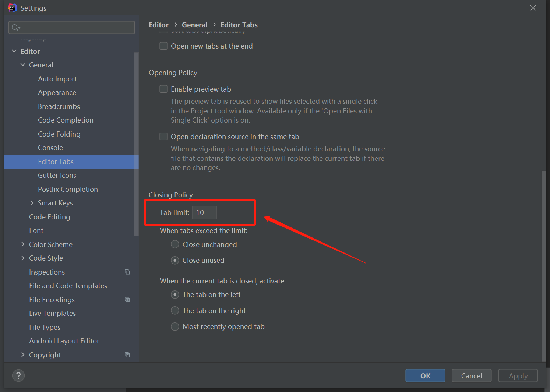Select the Smart Keys tree item

55,203
